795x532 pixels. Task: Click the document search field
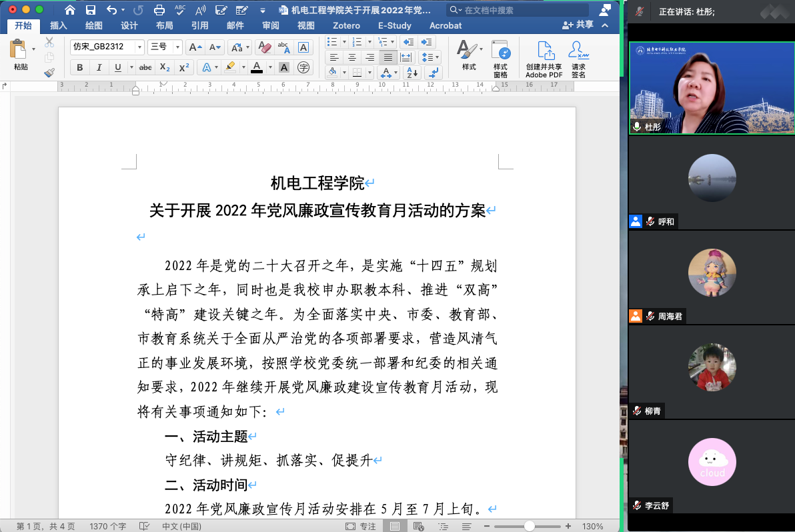tap(520, 10)
